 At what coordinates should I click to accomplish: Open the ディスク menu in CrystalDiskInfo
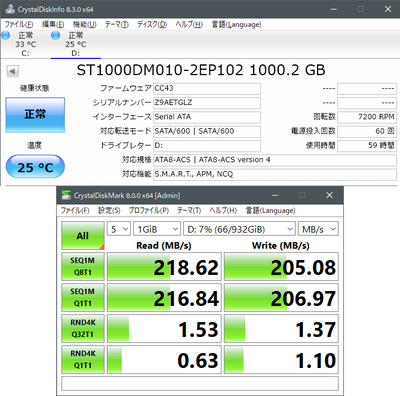click(152, 25)
